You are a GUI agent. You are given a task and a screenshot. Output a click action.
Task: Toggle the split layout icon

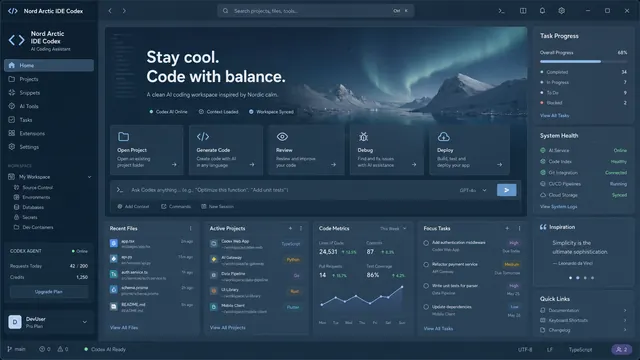(523, 11)
